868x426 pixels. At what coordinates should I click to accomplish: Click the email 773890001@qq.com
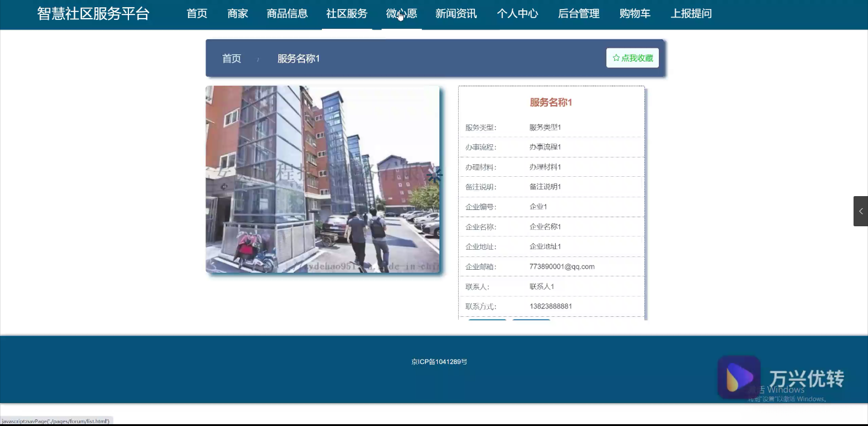coord(562,267)
